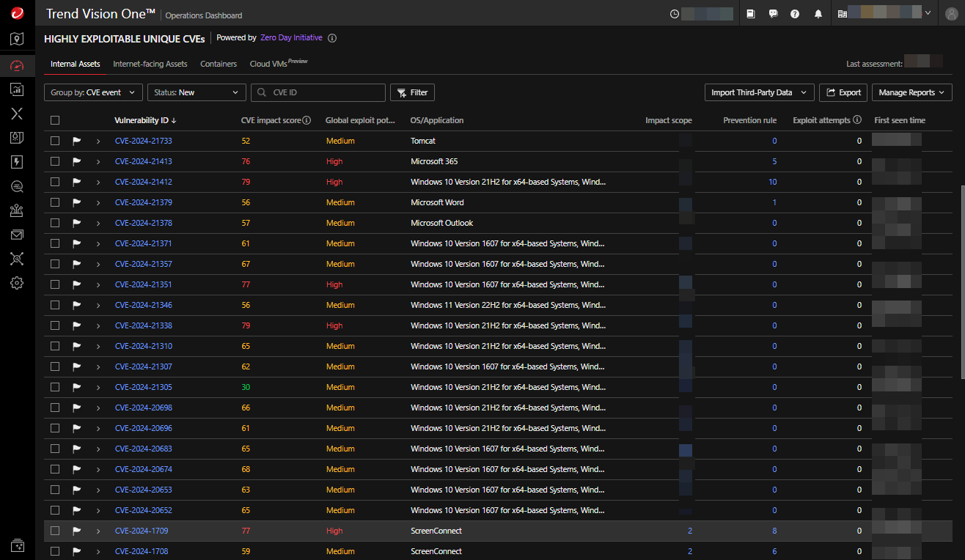This screenshot has width=965, height=560.
Task: Expand the CVE-2024-21412 row details
Action: tap(98, 182)
